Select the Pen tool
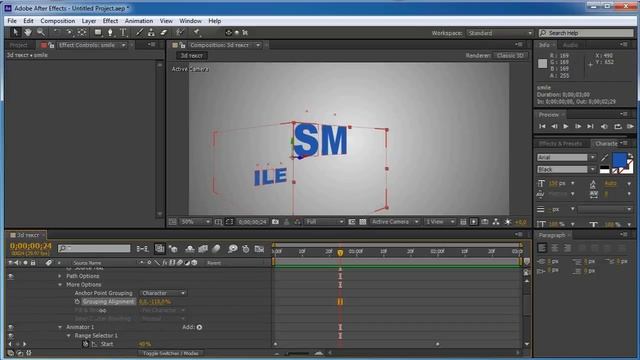640x360 pixels. pyautogui.click(x=110, y=32)
